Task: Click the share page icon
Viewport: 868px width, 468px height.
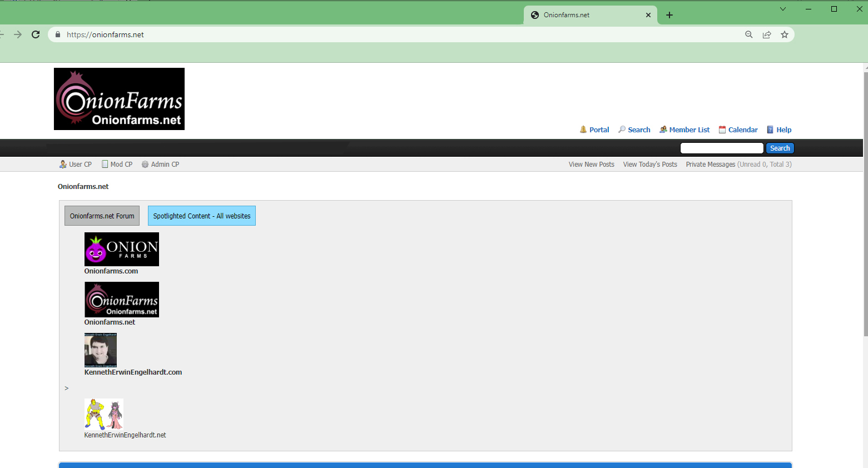Action: pos(767,34)
